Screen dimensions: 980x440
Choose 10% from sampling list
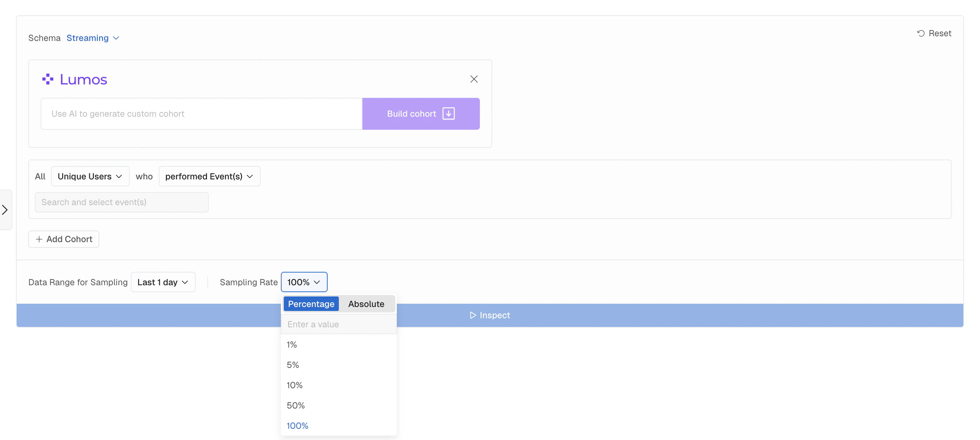294,385
